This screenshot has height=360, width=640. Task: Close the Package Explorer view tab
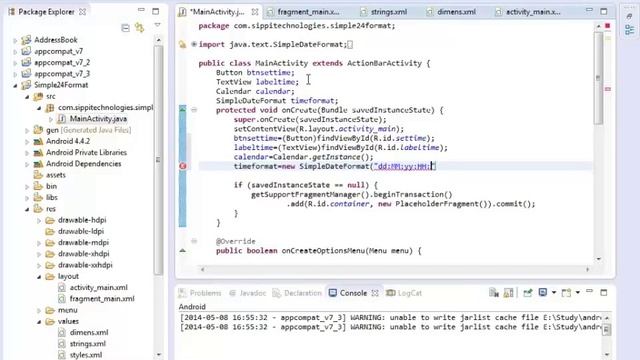point(82,12)
